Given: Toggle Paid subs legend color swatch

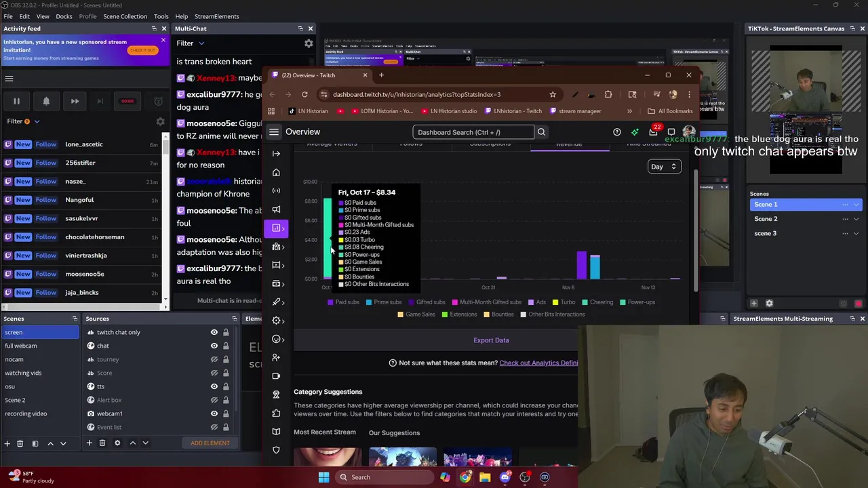Looking at the screenshot, I should (x=330, y=302).
